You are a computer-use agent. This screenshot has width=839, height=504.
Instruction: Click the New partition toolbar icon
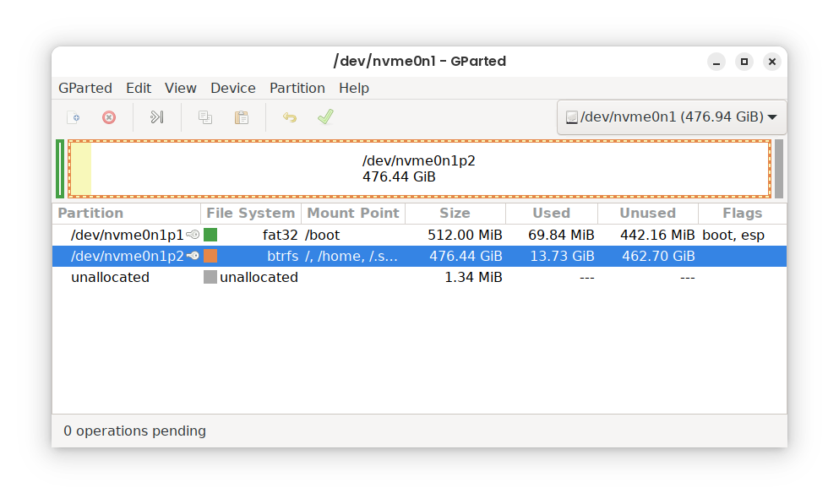[x=74, y=117]
